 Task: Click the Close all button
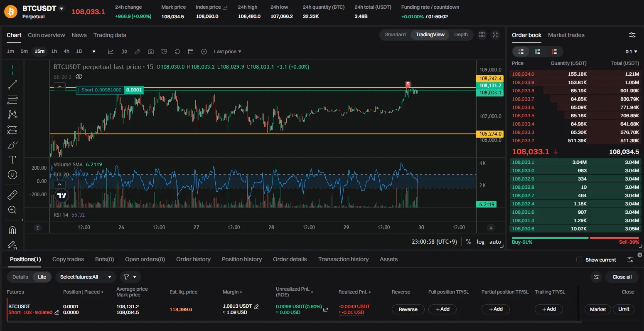(622, 277)
